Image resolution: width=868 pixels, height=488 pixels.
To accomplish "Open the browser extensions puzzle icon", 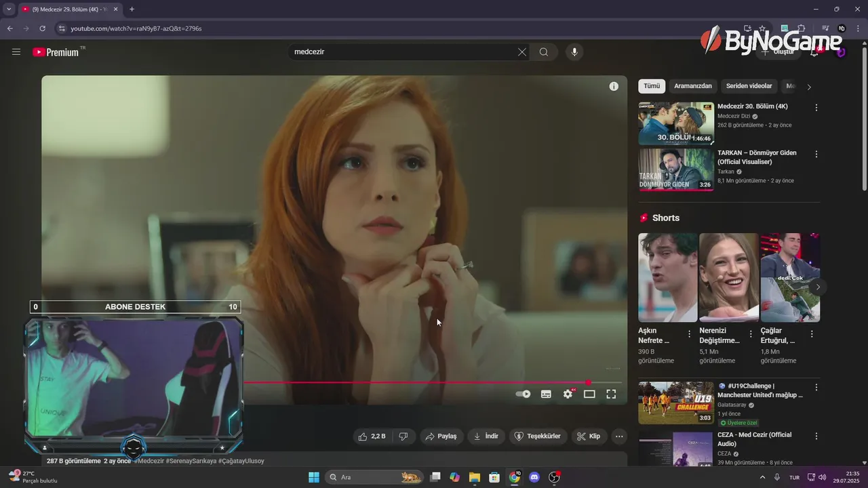I will coord(801,28).
